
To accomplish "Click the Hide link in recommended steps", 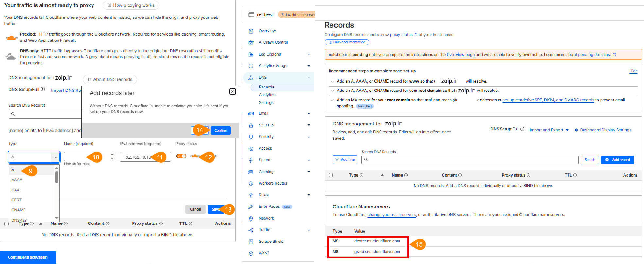I will pyautogui.click(x=633, y=71).
